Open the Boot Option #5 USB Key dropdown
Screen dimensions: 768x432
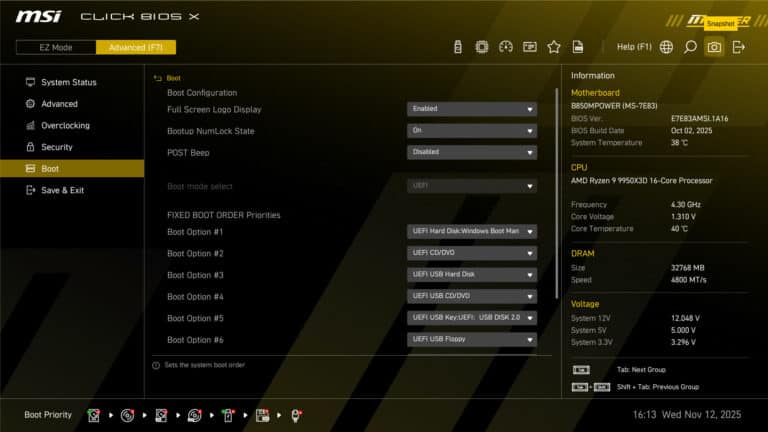pyautogui.click(x=472, y=317)
